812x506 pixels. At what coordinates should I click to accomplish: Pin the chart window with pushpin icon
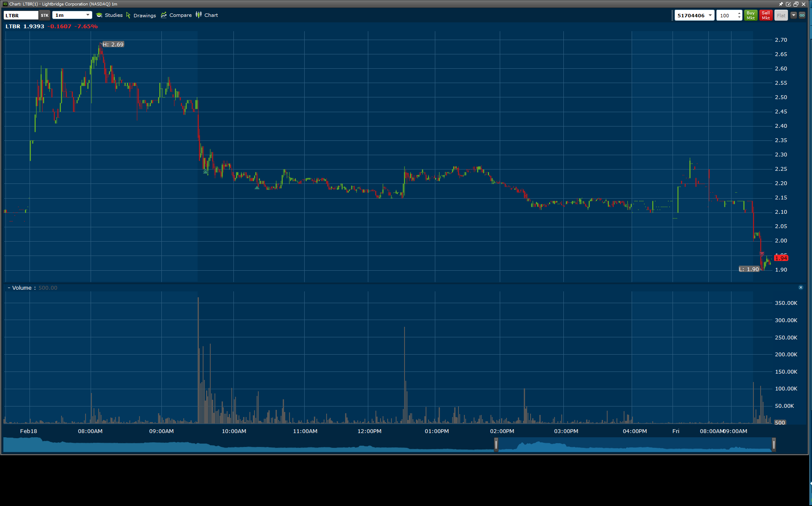781,4
